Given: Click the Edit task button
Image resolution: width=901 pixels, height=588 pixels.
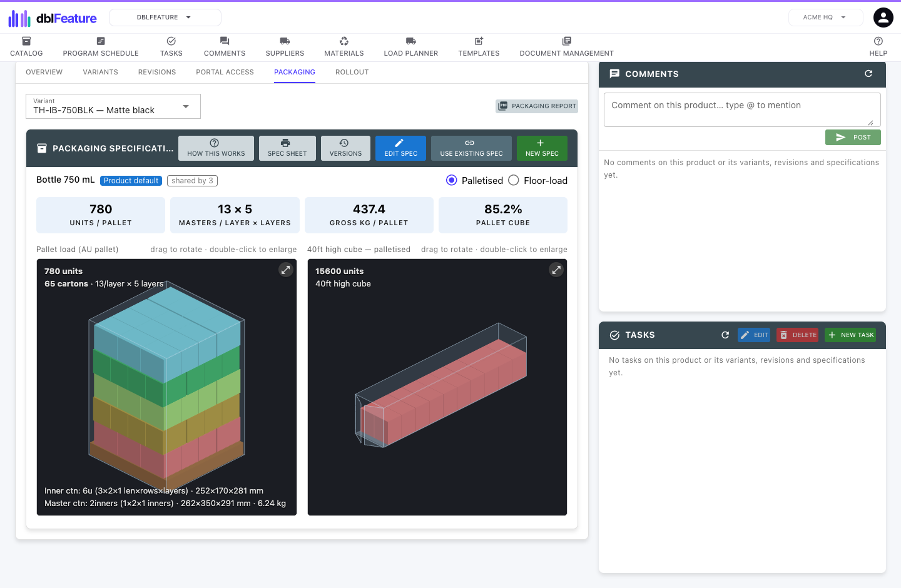Looking at the screenshot, I should tap(754, 335).
